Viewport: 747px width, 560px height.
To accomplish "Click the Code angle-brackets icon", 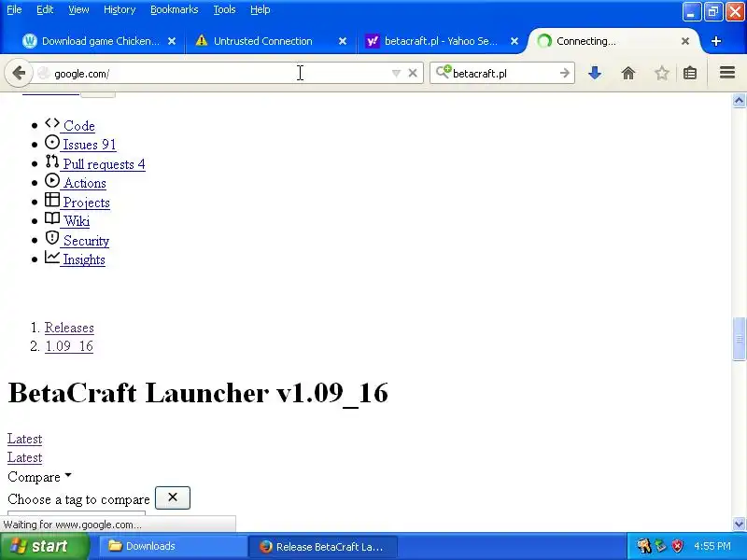I will (52, 123).
